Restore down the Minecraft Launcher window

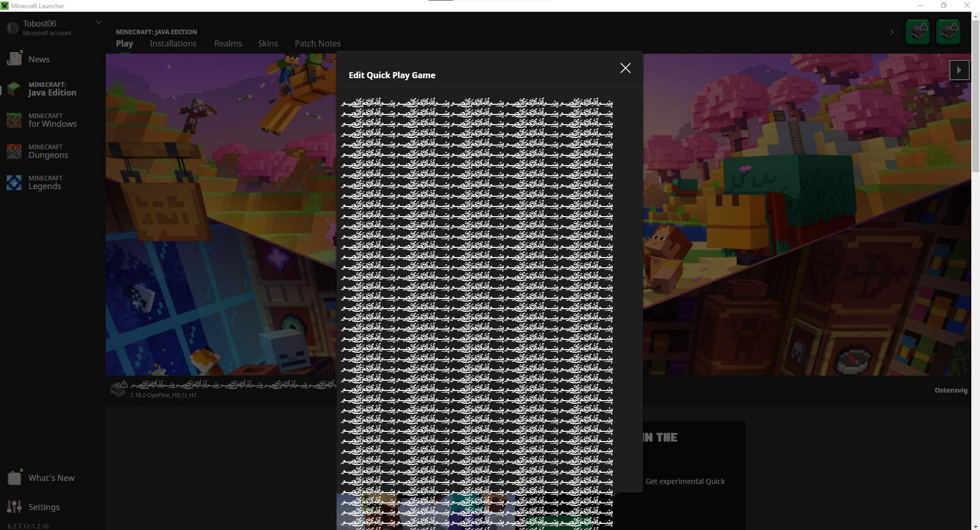point(944,6)
